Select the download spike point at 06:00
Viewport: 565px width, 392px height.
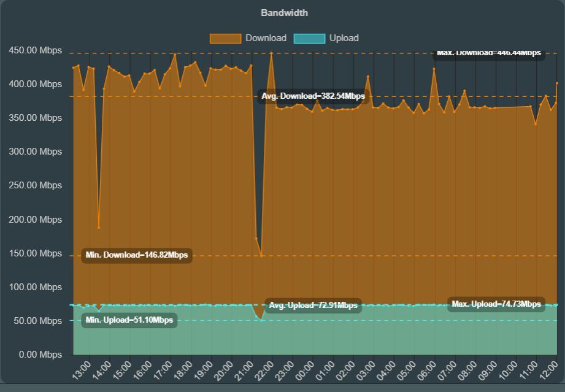point(434,69)
